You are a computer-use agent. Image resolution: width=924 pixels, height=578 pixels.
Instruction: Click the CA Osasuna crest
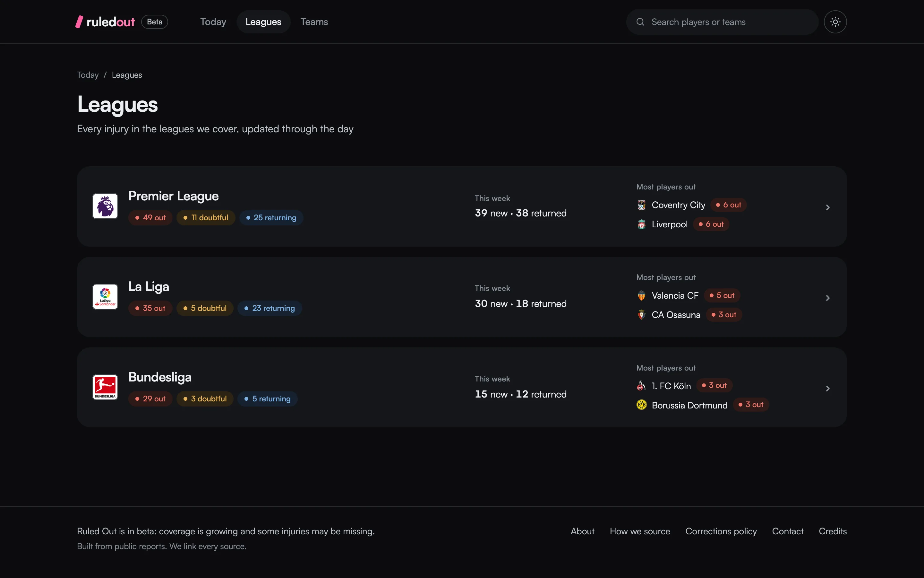point(641,315)
